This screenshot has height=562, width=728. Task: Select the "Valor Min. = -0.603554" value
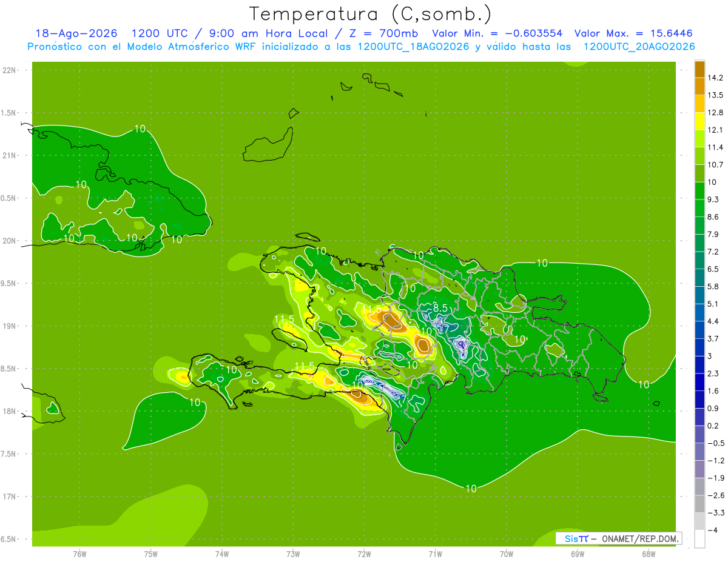[x=497, y=34]
